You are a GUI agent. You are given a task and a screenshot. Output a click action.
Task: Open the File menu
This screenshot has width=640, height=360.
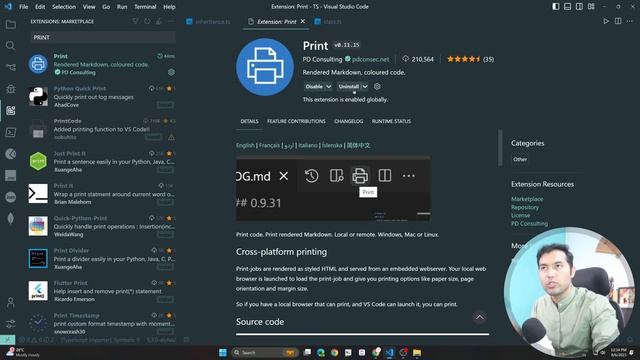click(x=24, y=7)
